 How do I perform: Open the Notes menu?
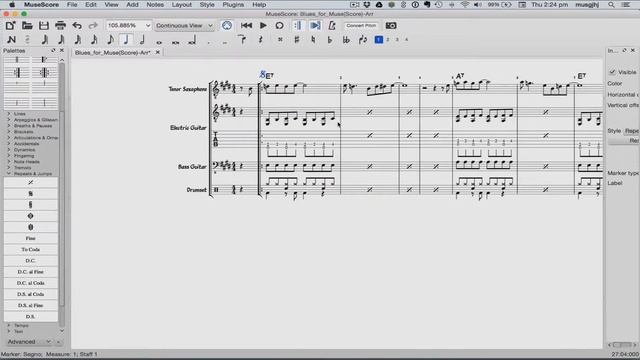(x=155, y=5)
